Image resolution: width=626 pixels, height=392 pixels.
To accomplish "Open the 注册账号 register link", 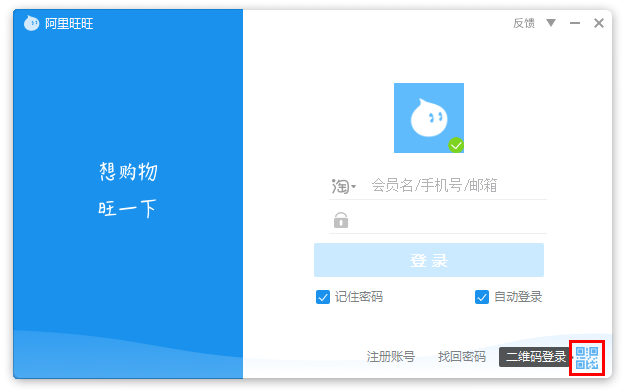I will (x=390, y=356).
